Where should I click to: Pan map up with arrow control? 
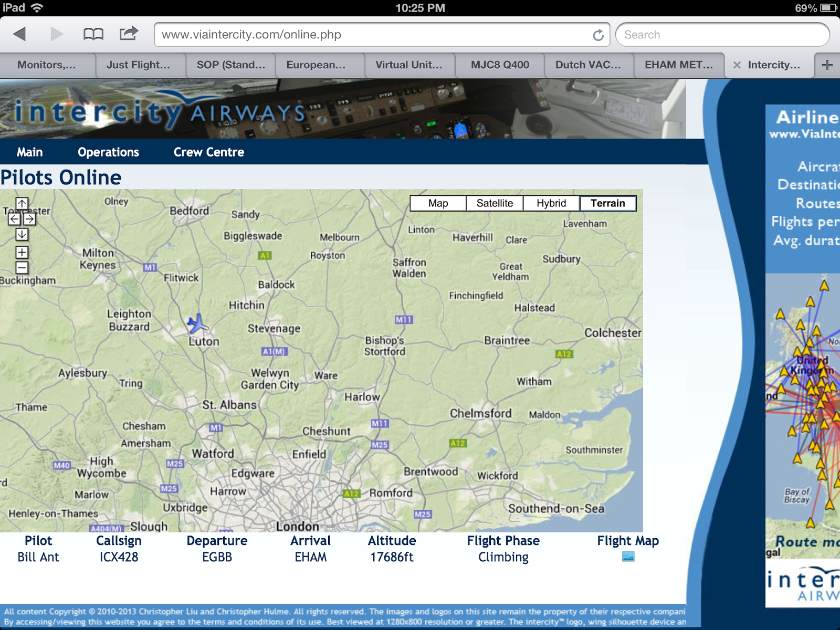22,204
